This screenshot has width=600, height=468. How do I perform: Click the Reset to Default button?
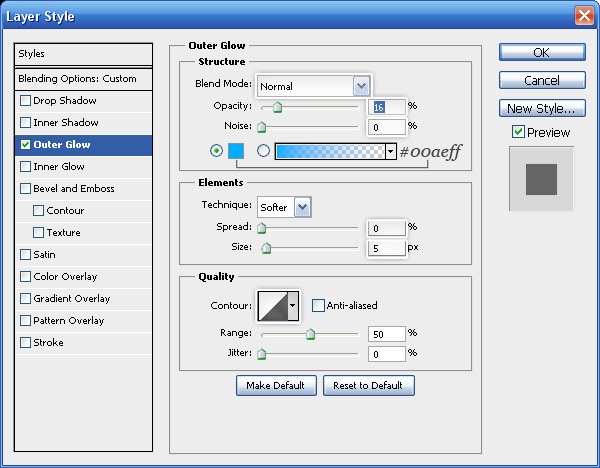pos(368,385)
